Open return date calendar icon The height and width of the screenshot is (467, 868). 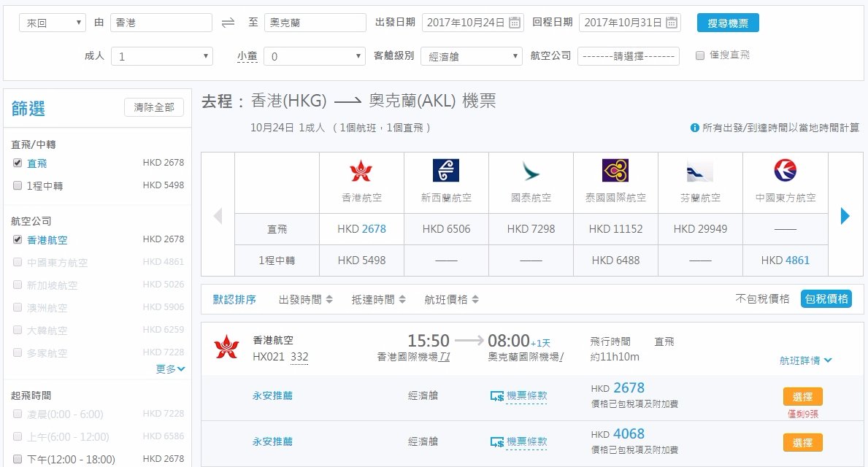pyautogui.click(x=672, y=23)
